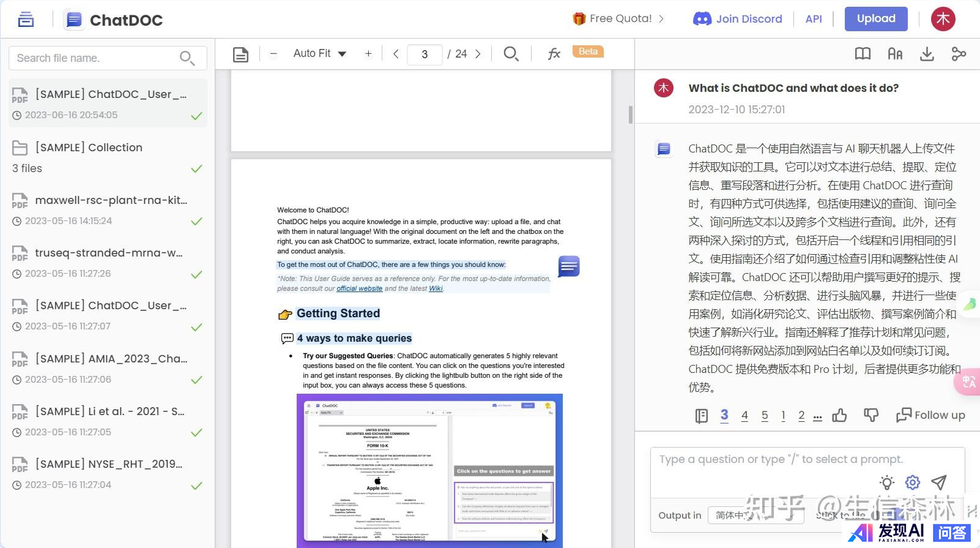Click the question input text area

[807, 460]
